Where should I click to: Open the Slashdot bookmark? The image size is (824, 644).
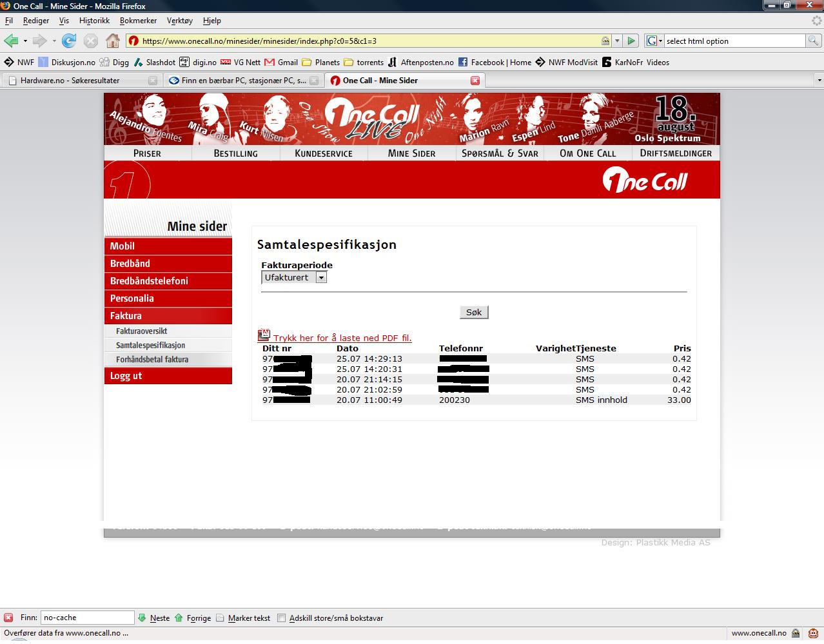click(154, 63)
